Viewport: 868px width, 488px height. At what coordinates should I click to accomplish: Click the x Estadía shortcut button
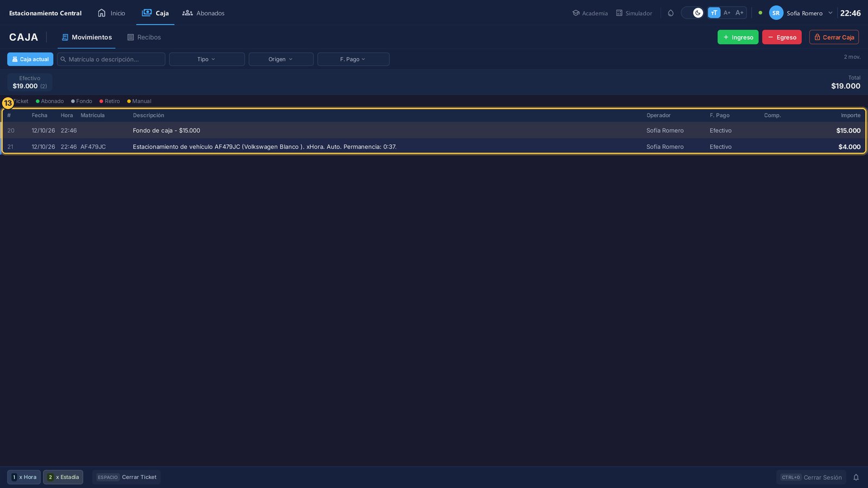pos(63,477)
